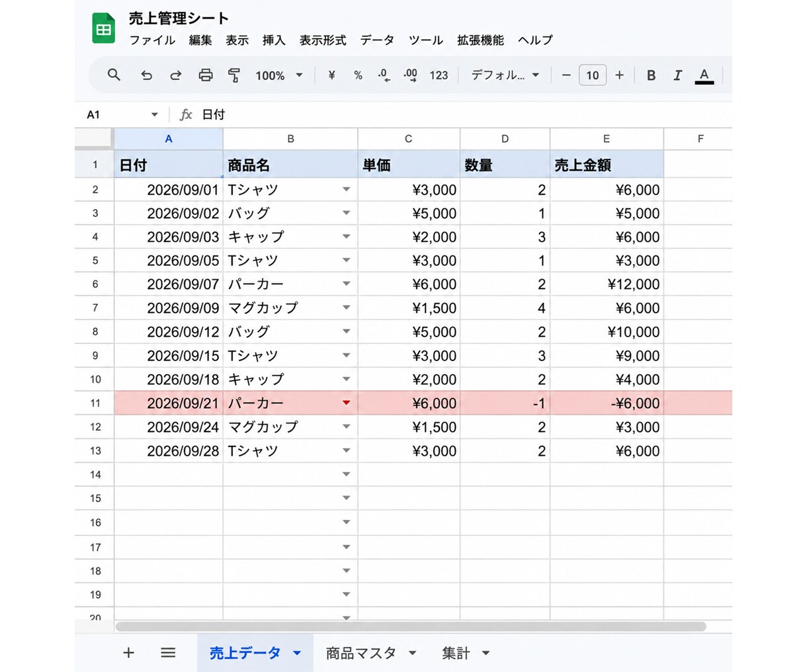The image size is (807, 672).
Task: Open the all sheets list icon
Action: (168, 653)
